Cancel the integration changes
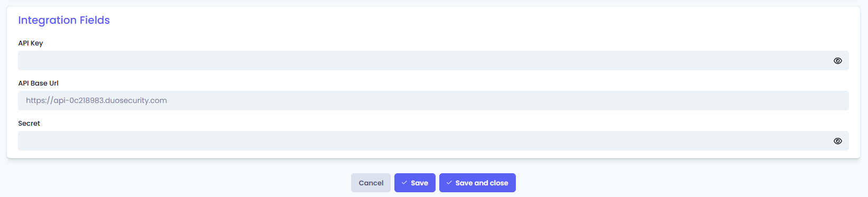Screen dimensions: 868x197 (371, 183)
